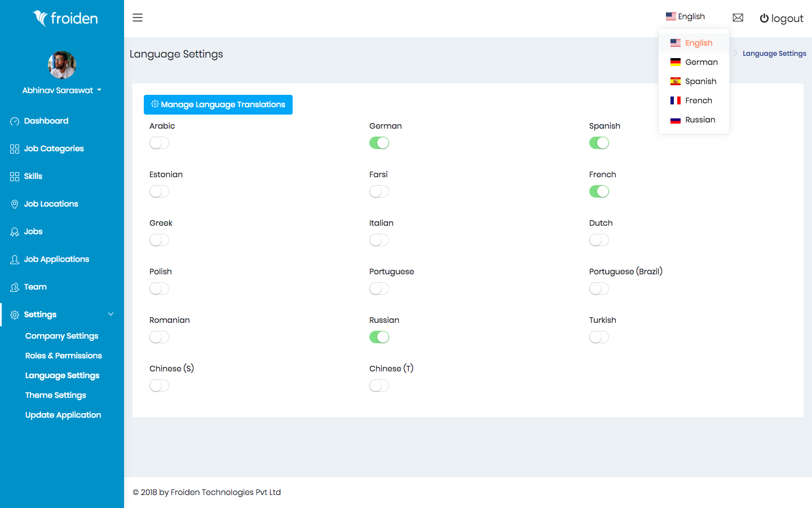Enable the Arabic language toggle

coord(159,143)
